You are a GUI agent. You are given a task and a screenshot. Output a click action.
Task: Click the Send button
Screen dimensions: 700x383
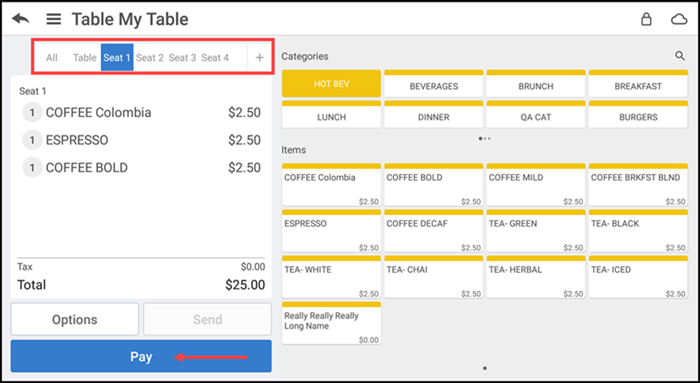pos(207,319)
